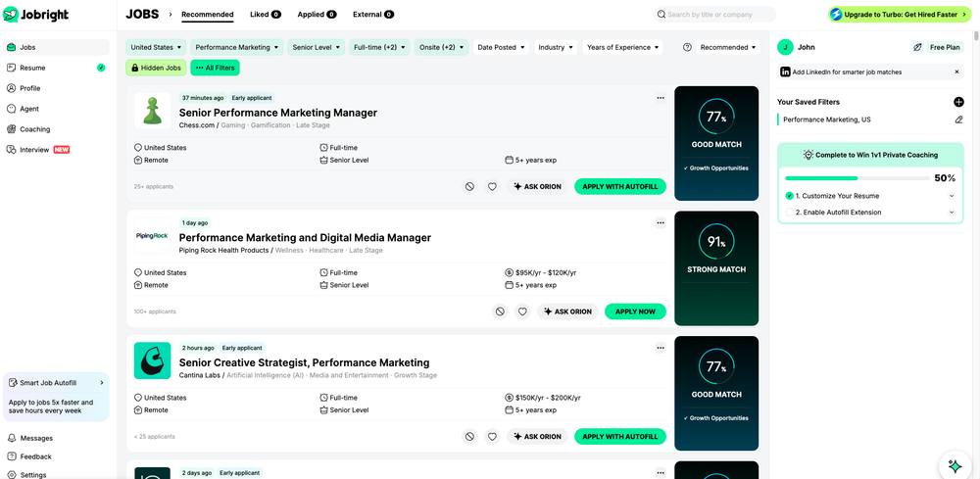Viewport: 980px width, 479px height.
Task: Ask Orion about Piping Rock job
Action: coord(567,311)
